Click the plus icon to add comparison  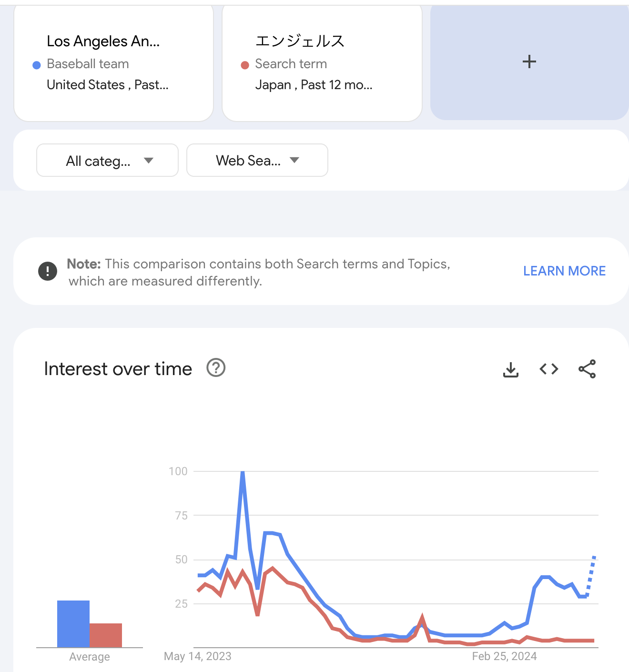click(x=529, y=62)
